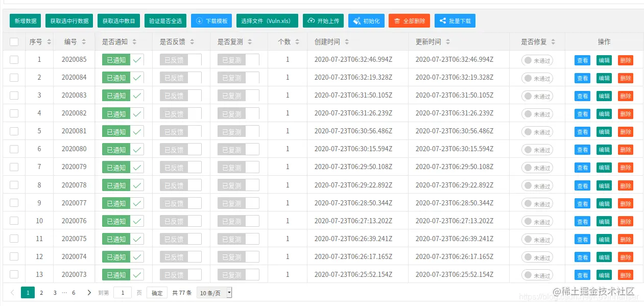Sort by the 更新时间 column arrows

[448, 42]
